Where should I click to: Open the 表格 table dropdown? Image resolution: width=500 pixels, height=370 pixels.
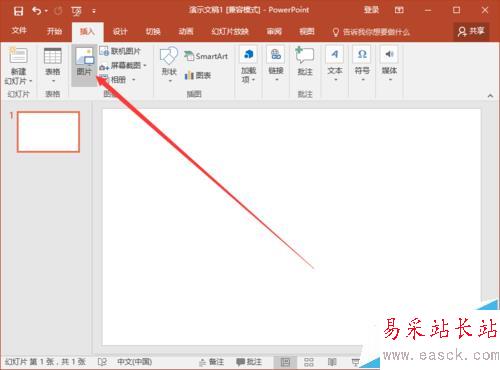53,66
